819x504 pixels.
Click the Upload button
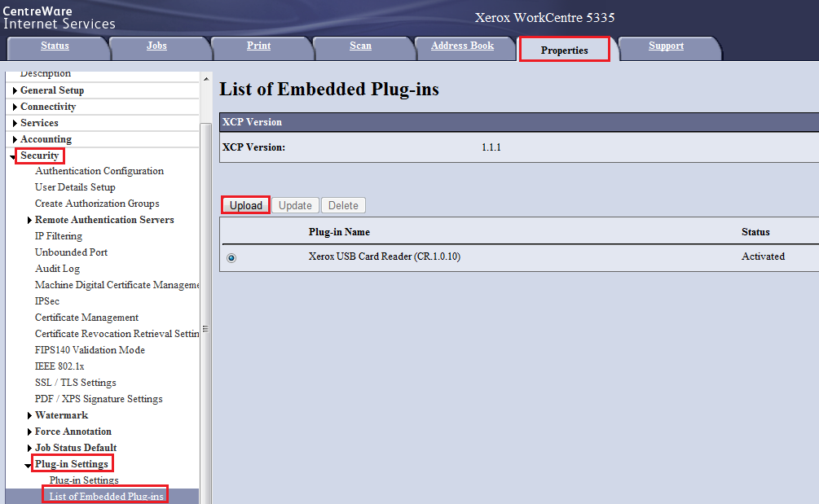pos(245,206)
